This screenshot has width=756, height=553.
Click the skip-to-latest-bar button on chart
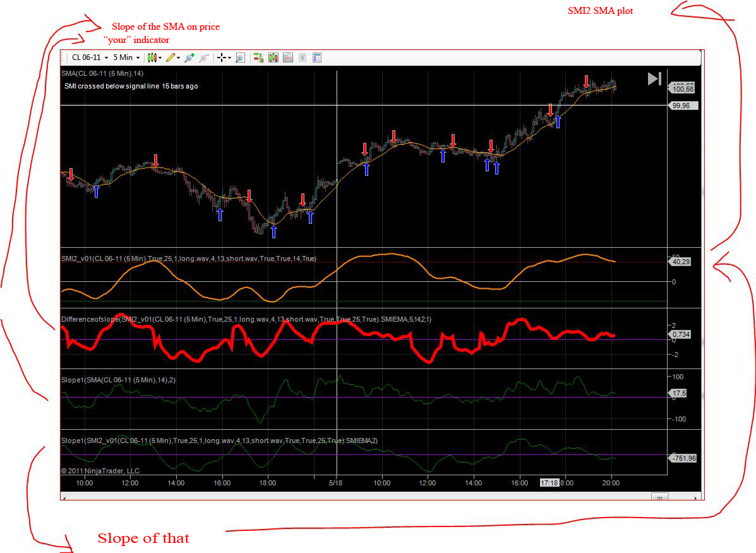point(654,78)
